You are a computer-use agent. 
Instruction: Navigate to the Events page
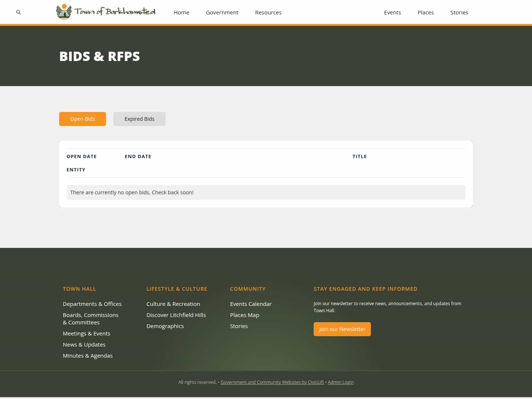click(x=392, y=12)
